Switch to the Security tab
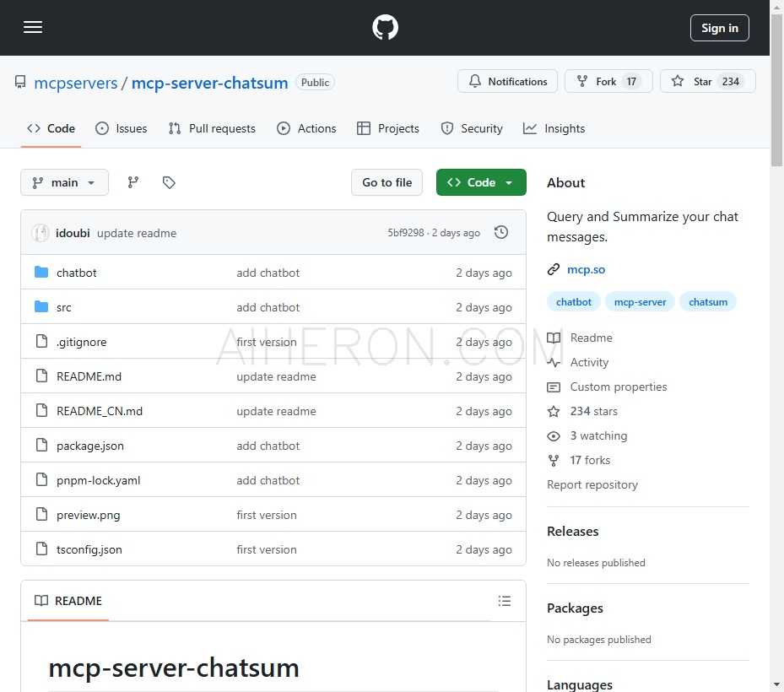 (x=472, y=128)
